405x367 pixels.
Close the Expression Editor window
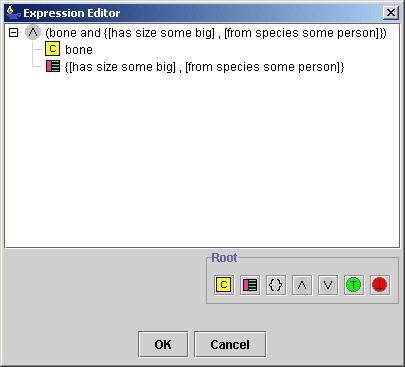click(x=390, y=13)
